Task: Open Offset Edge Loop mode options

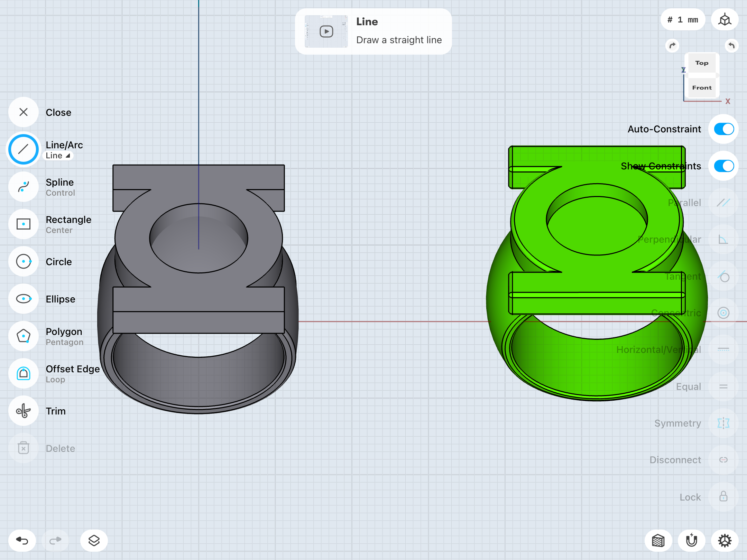Action: pyautogui.click(x=55, y=380)
